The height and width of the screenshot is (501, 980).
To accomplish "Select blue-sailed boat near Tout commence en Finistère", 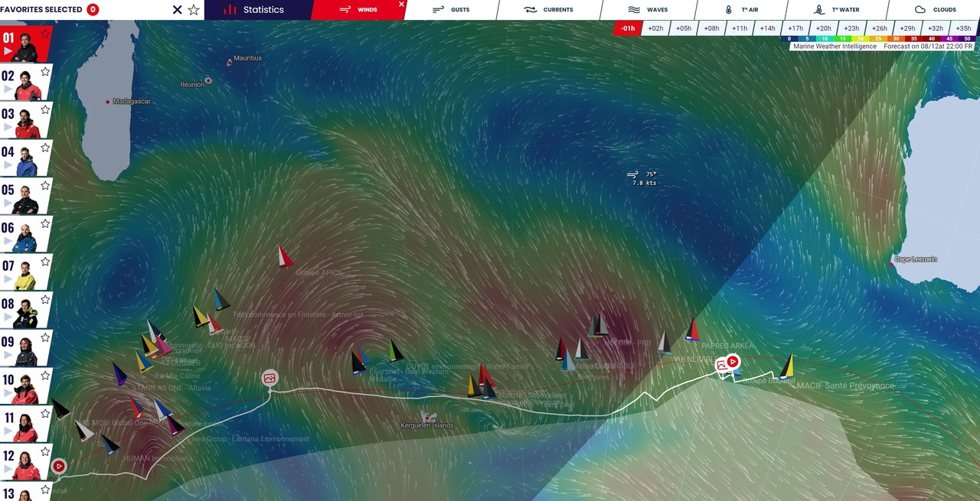I will click(221, 299).
